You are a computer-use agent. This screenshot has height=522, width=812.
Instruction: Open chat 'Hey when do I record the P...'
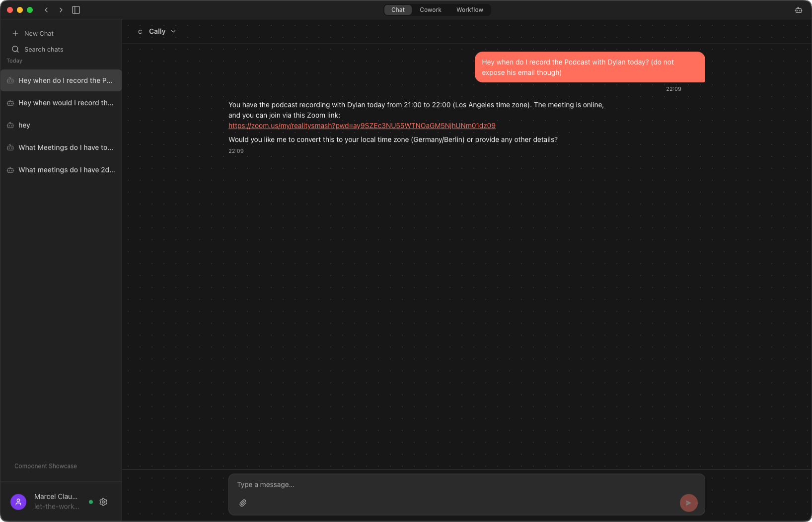[61, 80]
